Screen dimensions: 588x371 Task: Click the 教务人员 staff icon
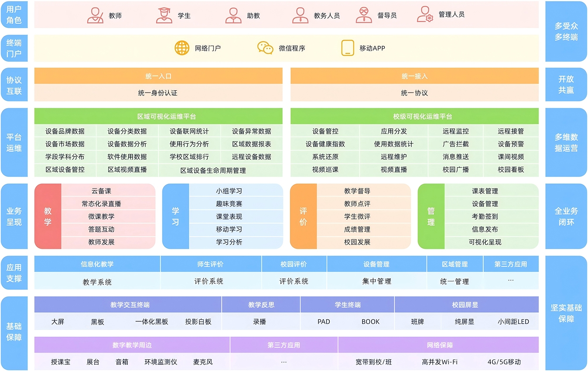click(x=300, y=15)
